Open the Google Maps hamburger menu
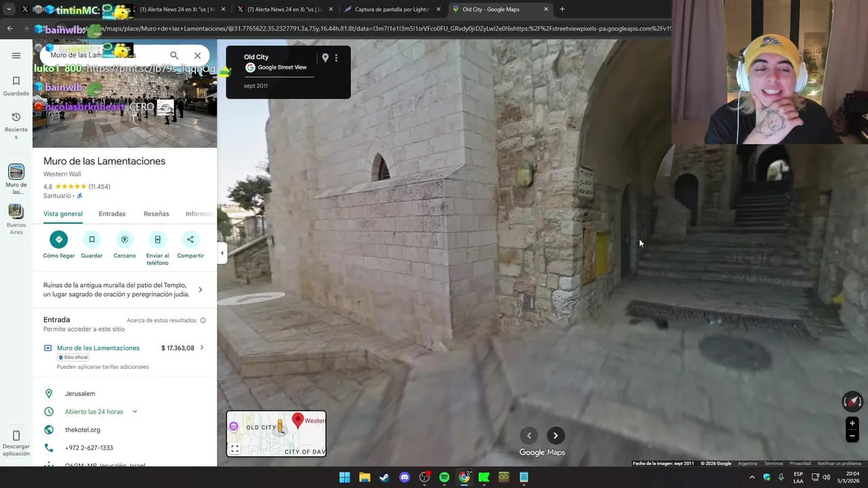868x488 pixels. click(16, 56)
